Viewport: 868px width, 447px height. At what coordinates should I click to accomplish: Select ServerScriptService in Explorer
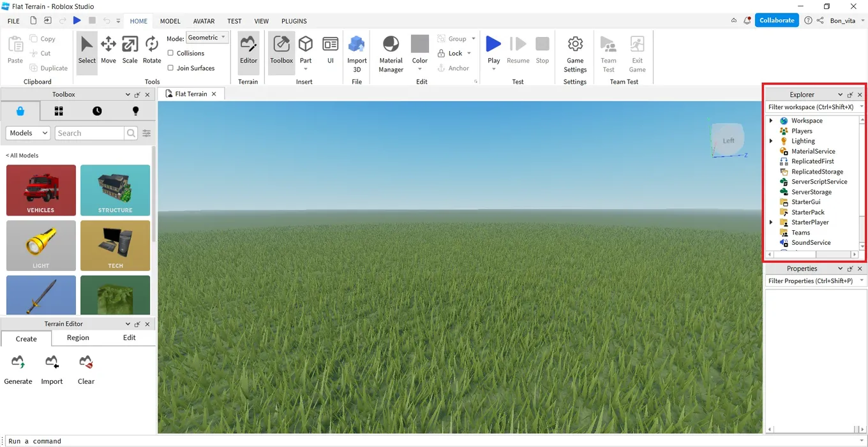(819, 182)
